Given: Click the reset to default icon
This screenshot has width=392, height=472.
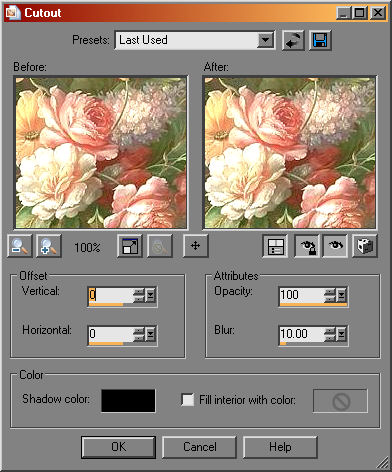Looking at the screenshot, I should (293, 40).
